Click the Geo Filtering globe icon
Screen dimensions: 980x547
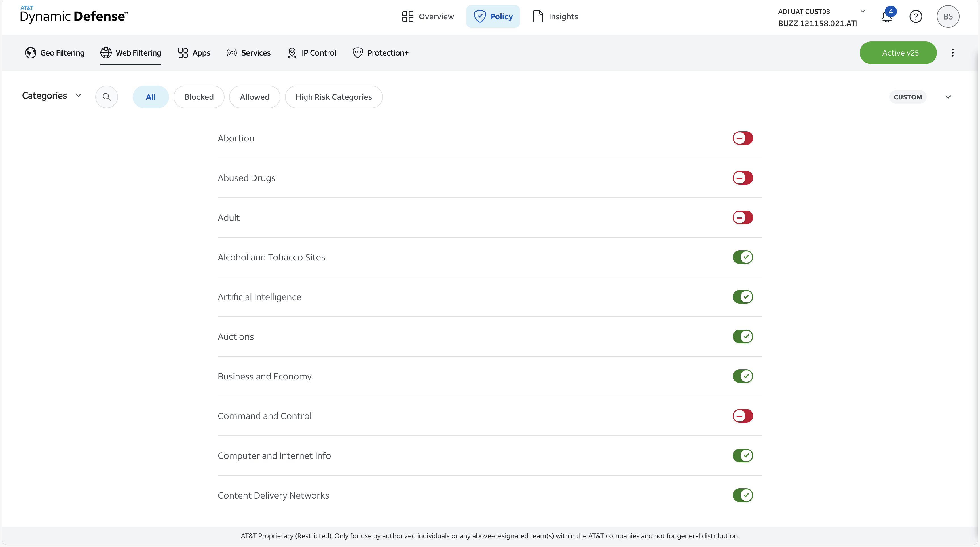[x=30, y=53]
